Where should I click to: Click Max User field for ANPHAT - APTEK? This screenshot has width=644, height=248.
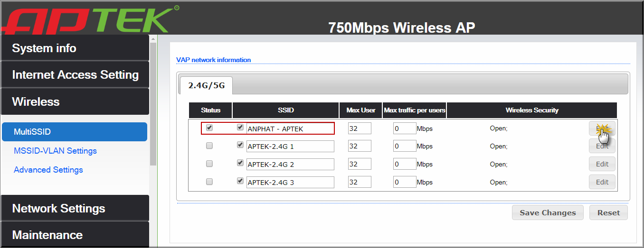pos(360,129)
